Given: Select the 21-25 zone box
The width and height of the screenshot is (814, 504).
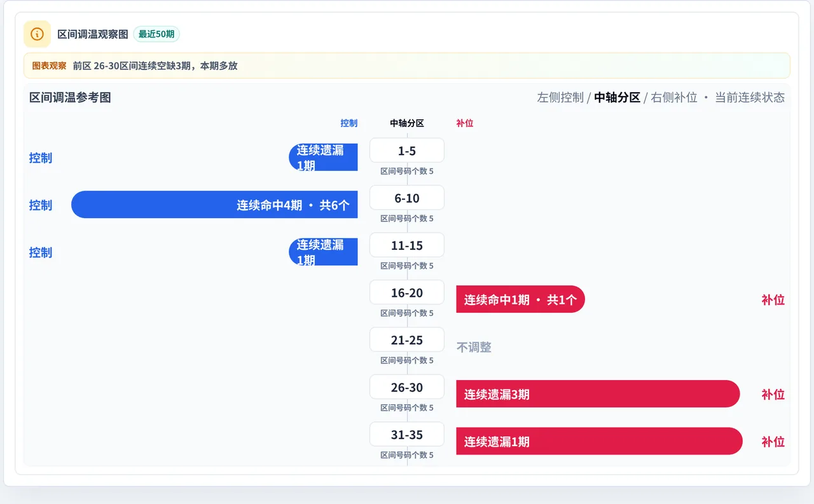Looking at the screenshot, I should click(407, 340).
